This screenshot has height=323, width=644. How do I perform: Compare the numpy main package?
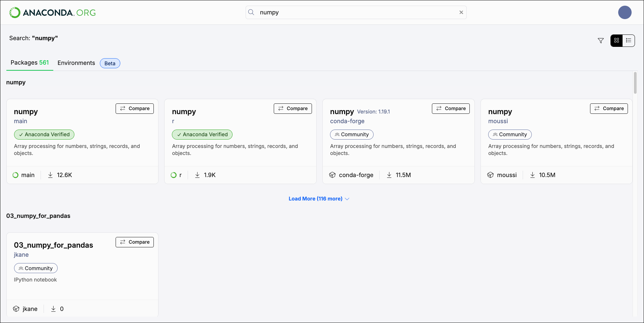(135, 108)
